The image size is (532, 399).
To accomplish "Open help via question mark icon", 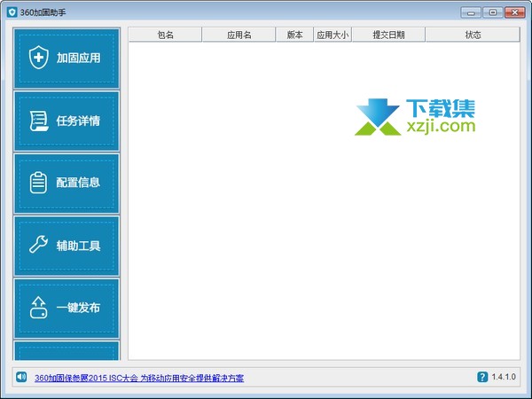I will (482, 377).
